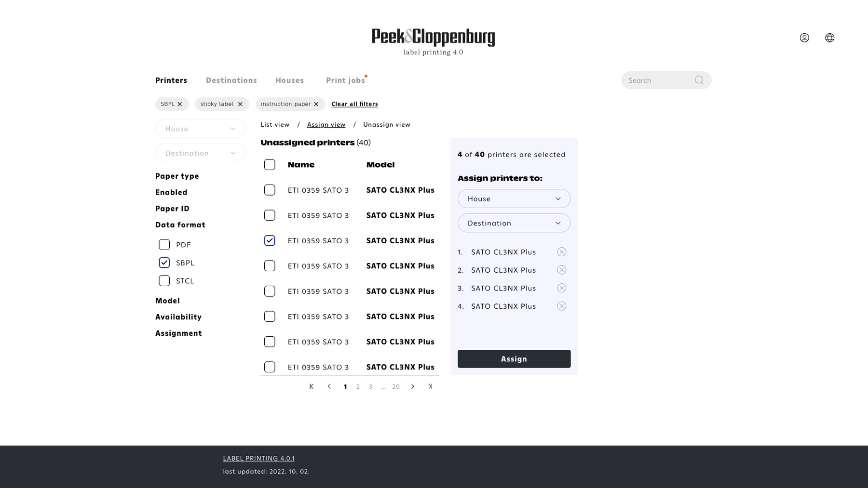
Task: Click the globe language icon
Action: (x=829, y=38)
